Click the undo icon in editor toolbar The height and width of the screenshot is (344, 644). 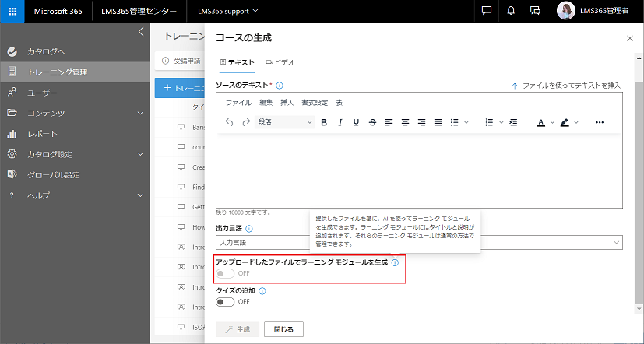click(230, 122)
